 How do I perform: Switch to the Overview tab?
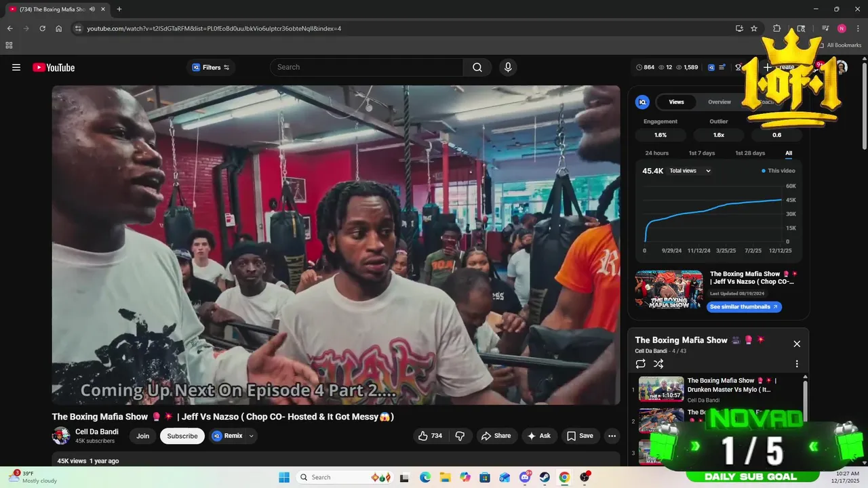click(x=719, y=102)
